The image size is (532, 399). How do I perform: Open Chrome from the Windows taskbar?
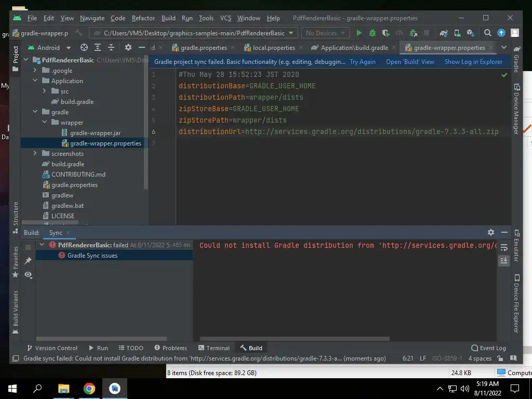[89, 389]
